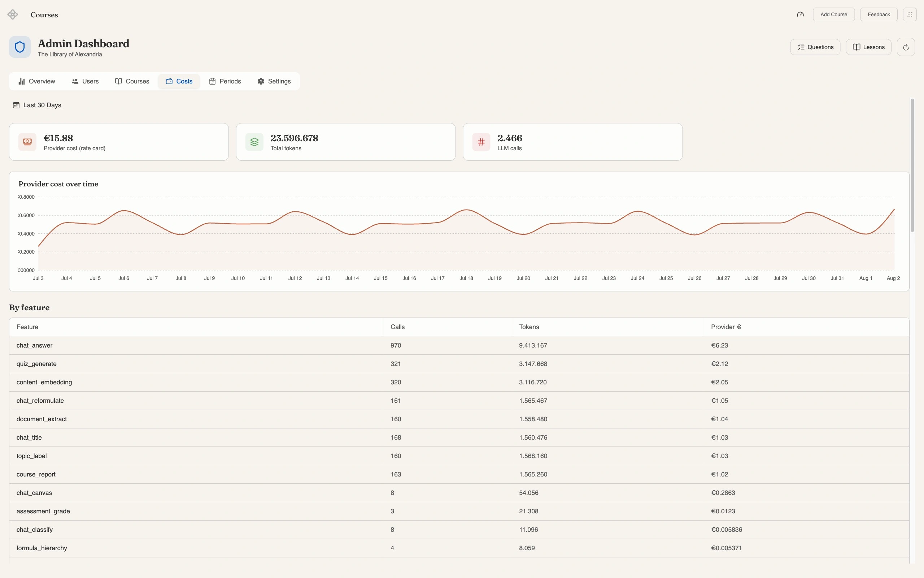
Task: Open the Feedback button
Action: (879, 14)
